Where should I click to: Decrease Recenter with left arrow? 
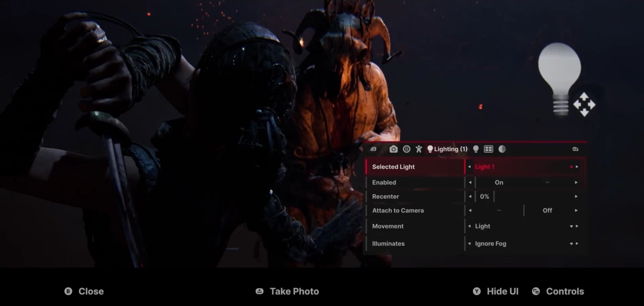point(470,196)
